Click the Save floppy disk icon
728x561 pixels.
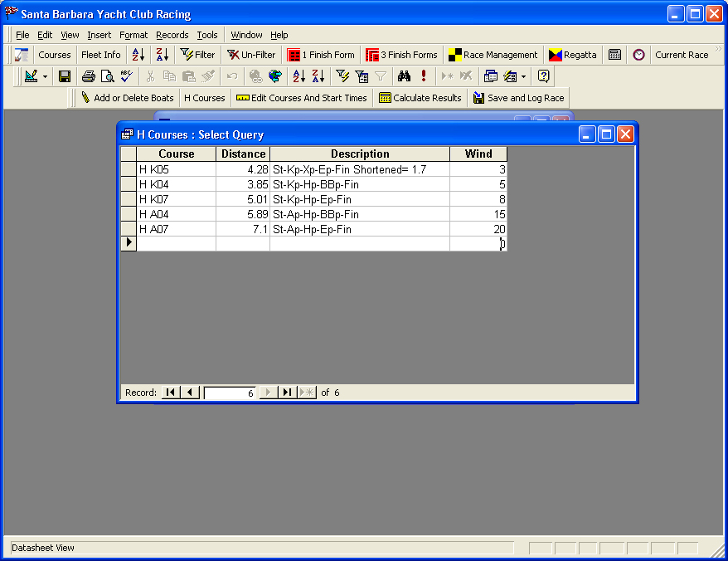(x=65, y=76)
